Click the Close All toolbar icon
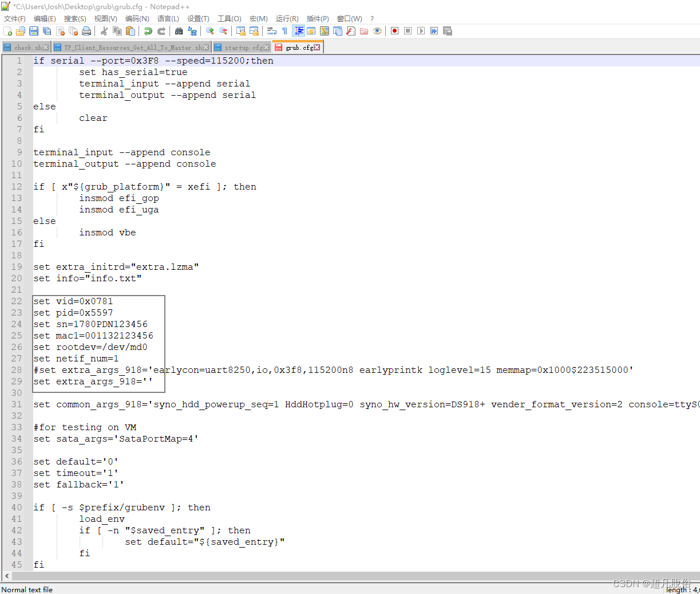This screenshot has width=700, height=594. (73, 31)
